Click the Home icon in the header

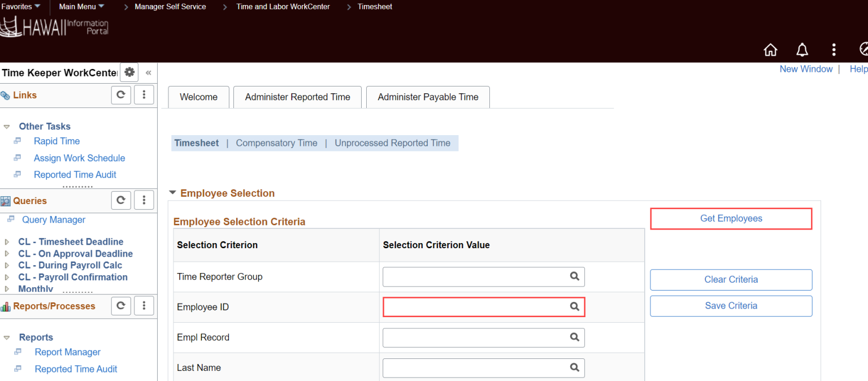[x=770, y=50]
